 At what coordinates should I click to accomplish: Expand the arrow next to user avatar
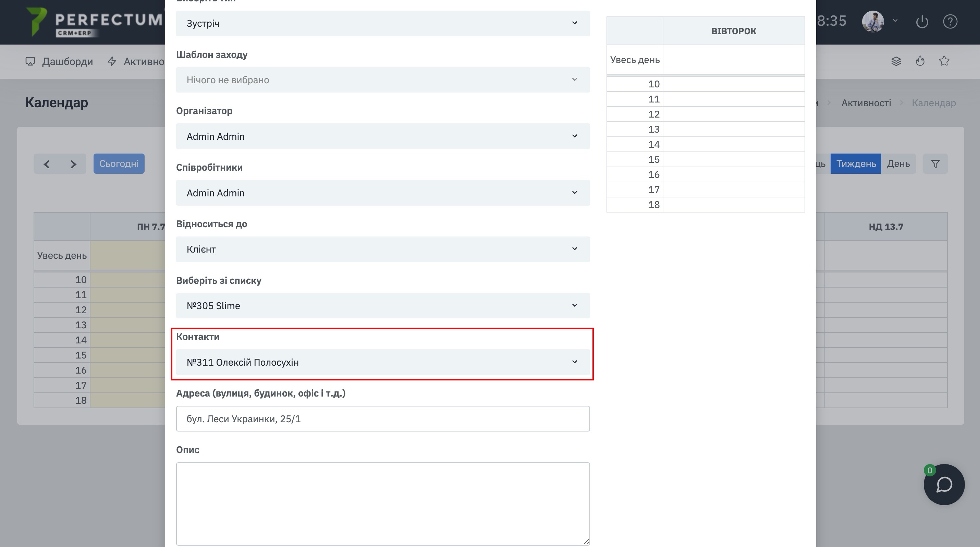point(895,21)
